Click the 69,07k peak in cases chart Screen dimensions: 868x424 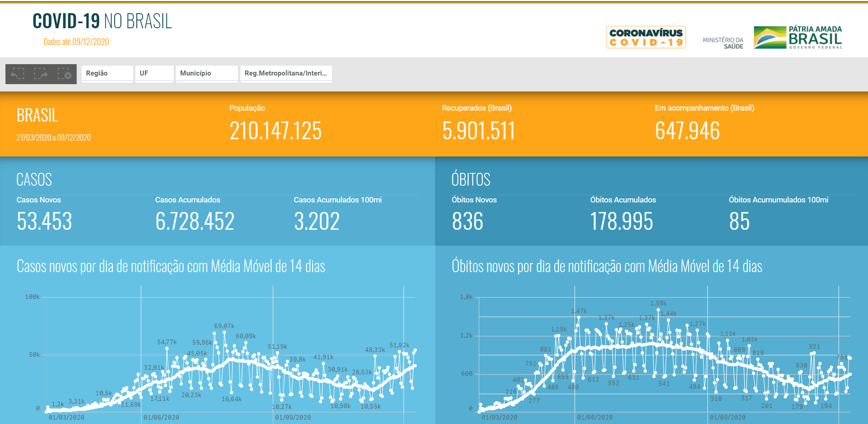225,333
